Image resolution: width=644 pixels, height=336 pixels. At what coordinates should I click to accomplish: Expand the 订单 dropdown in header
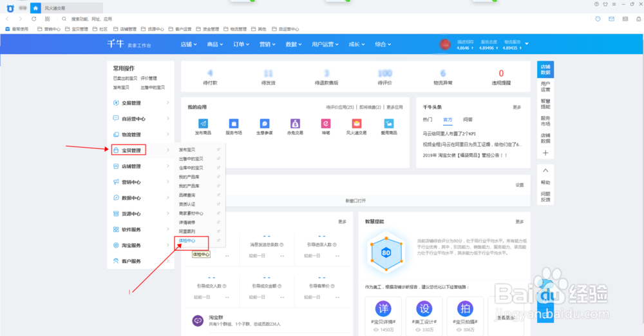point(241,44)
